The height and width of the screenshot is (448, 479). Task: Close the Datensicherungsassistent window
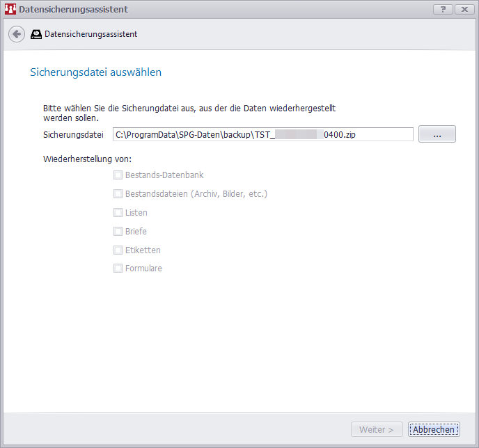tap(463, 8)
